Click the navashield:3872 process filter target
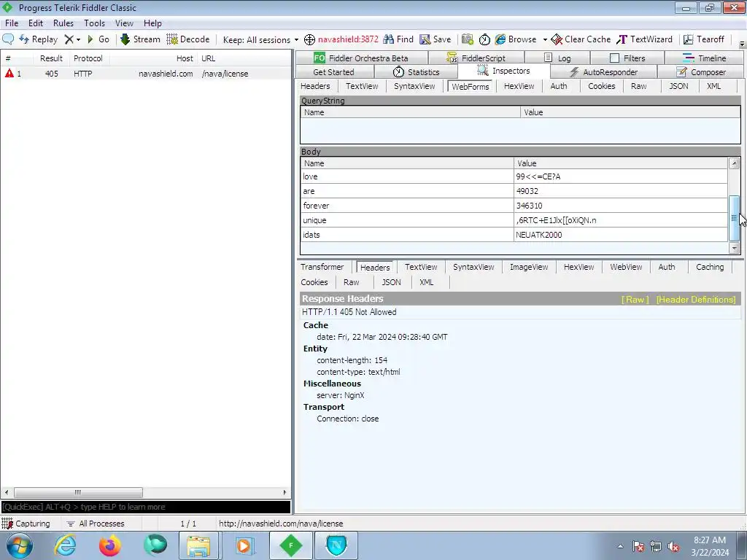The width and height of the screenshot is (747, 560). (x=341, y=39)
